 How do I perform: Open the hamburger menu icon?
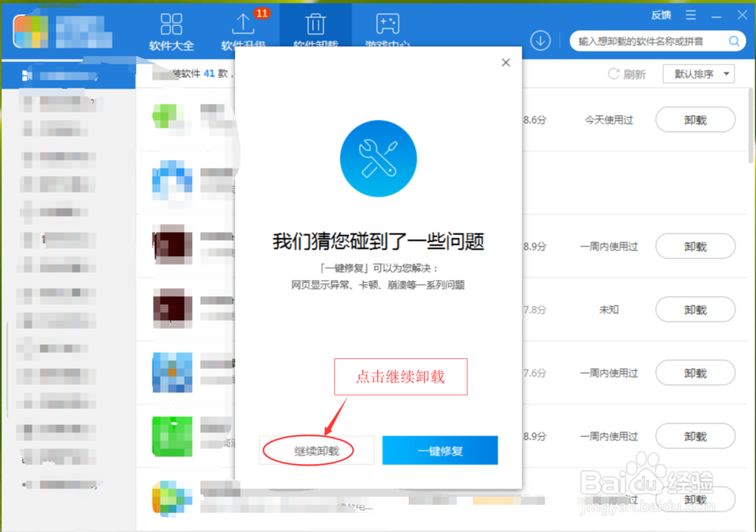(690, 14)
